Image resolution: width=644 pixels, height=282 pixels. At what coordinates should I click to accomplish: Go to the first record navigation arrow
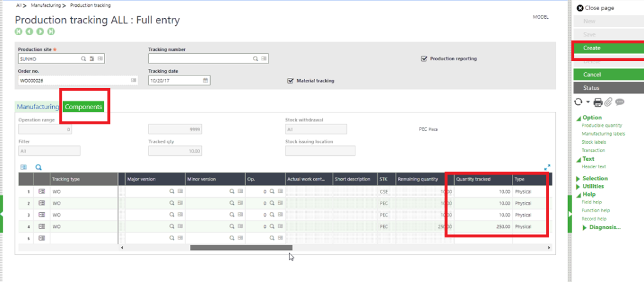(x=18, y=31)
